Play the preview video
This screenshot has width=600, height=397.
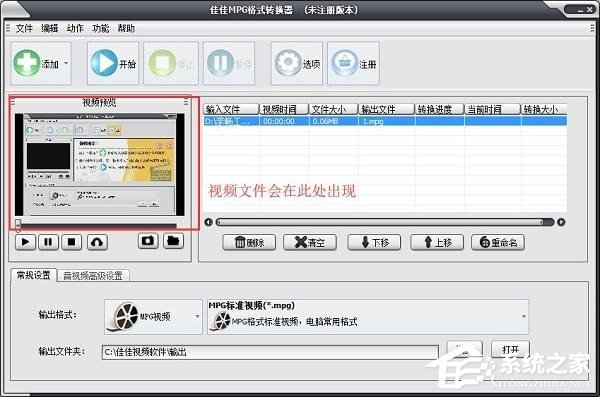(25, 242)
